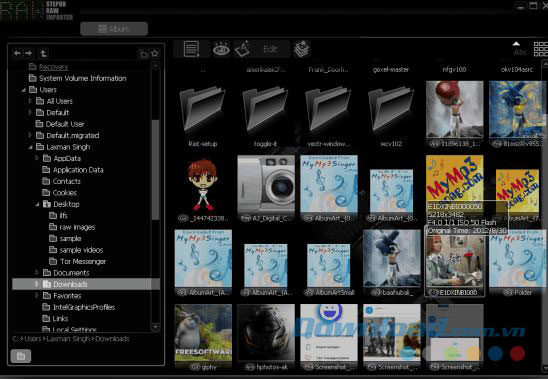Click the new folder icon above the tree
Image resolution: width=548 pixels, height=380 pixels.
(143, 53)
